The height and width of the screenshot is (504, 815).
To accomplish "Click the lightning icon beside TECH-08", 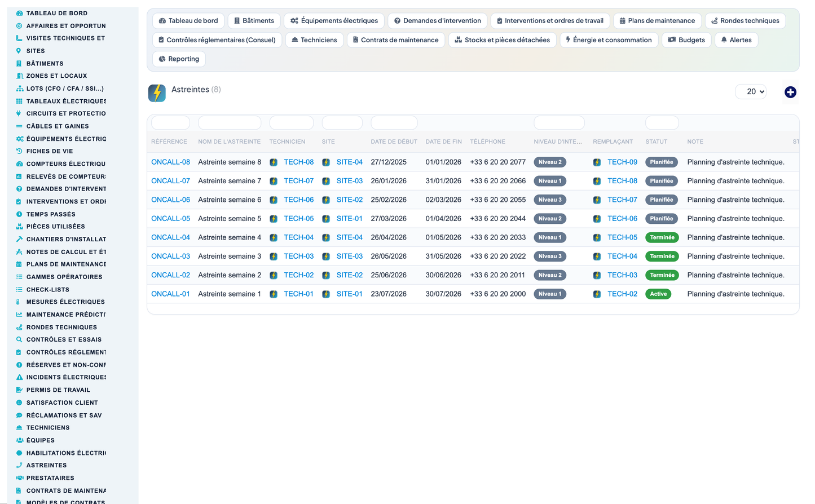I will point(274,162).
